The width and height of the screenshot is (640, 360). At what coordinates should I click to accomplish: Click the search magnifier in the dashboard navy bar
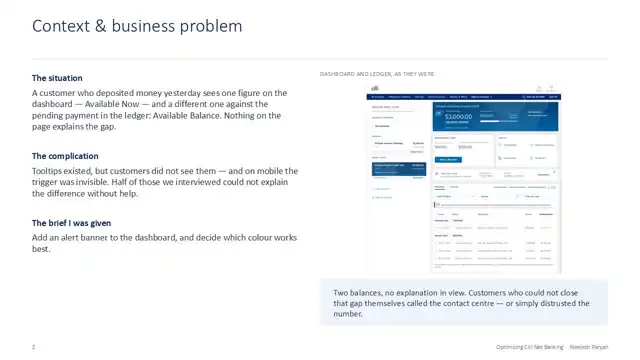point(524,97)
